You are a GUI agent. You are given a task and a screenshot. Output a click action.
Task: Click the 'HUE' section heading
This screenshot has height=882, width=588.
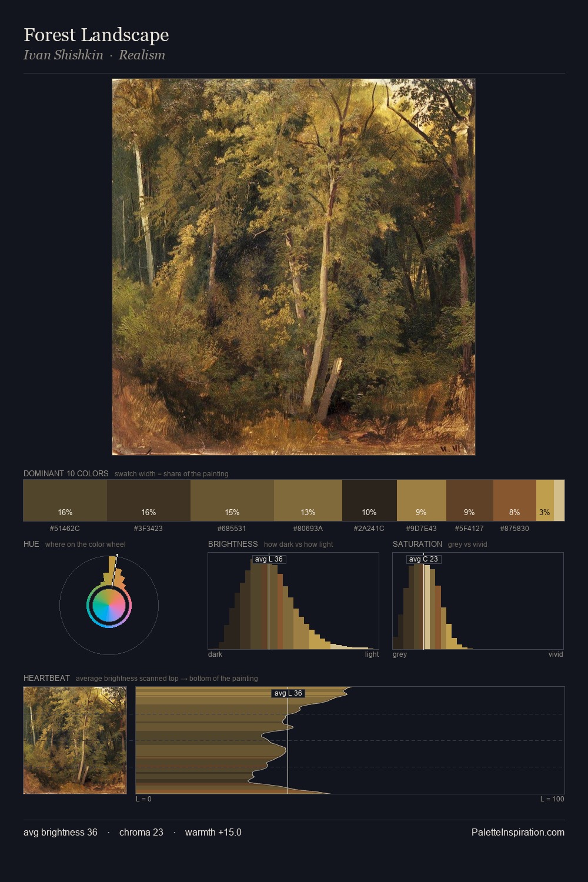tap(31, 544)
